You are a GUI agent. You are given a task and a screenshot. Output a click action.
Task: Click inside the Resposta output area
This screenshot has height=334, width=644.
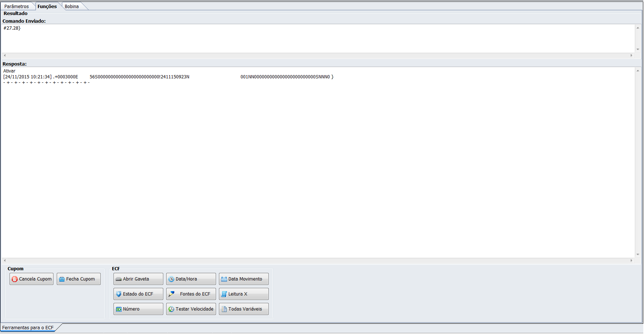point(315,165)
